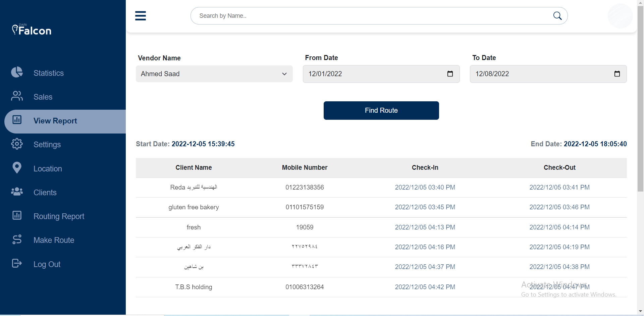
Task: Open Settings via the gear icon
Action: point(17,144)
